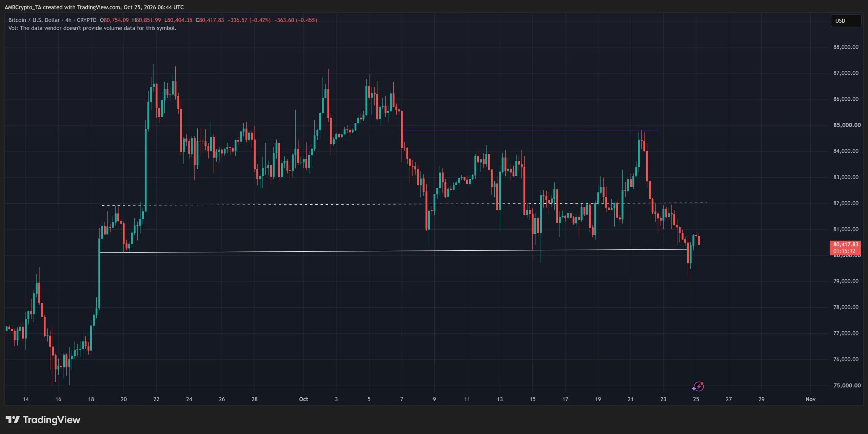Click the 22 date label on time axis

[x=156, y=399]
